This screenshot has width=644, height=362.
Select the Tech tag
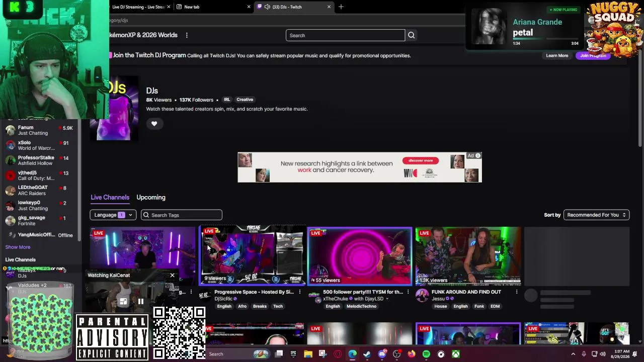tap(278, 306)
